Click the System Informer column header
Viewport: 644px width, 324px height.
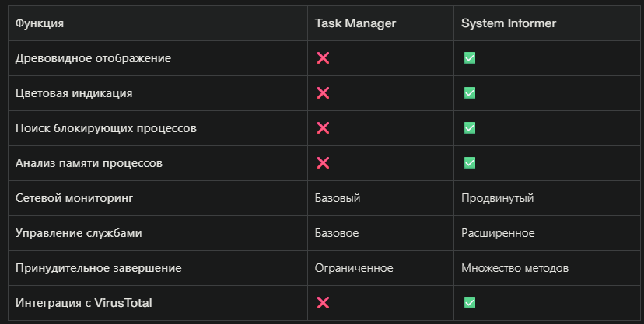coord(509,23)
